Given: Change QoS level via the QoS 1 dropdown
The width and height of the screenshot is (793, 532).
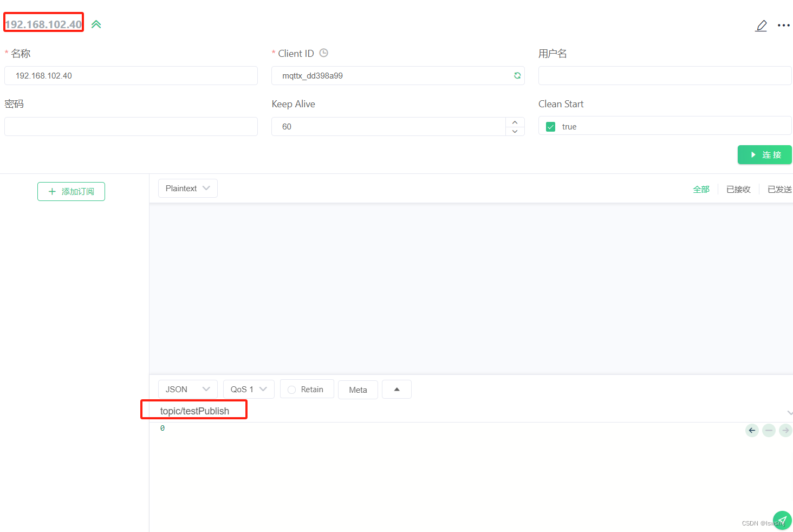Looking at the screenshot, I should [x=248, y=388].
